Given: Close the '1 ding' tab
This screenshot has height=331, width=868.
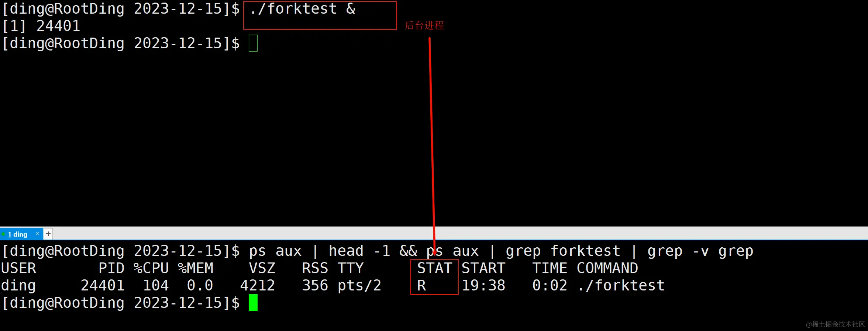Looking at the screenshot, I should click(x=37, y=234).
